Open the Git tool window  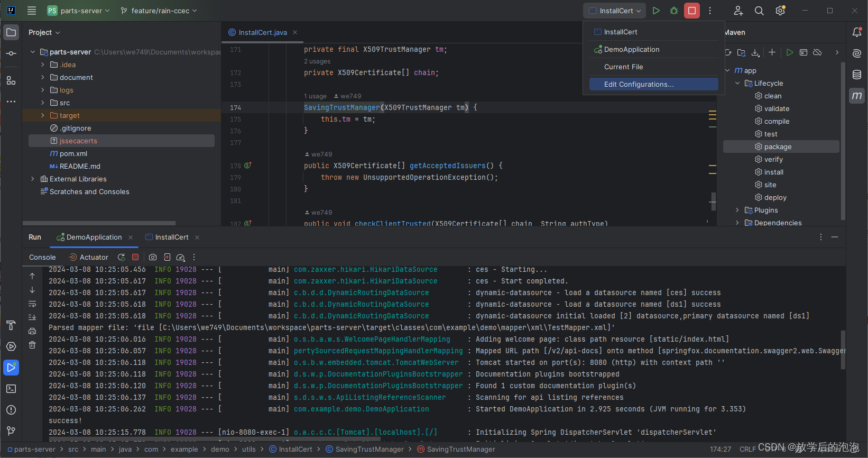[11, 431]
